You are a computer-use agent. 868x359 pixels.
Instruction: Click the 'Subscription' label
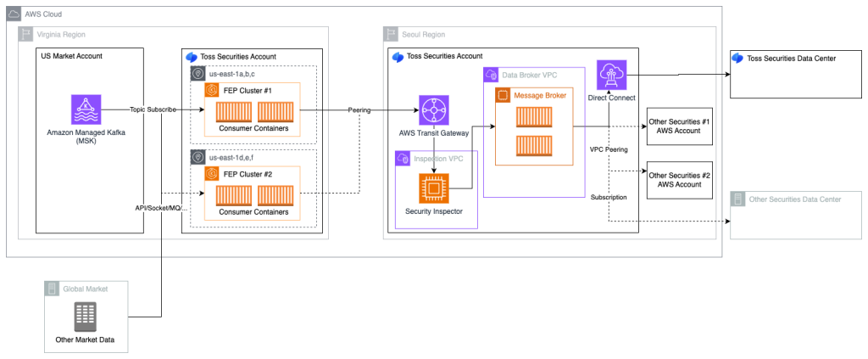tap(609, 197)
